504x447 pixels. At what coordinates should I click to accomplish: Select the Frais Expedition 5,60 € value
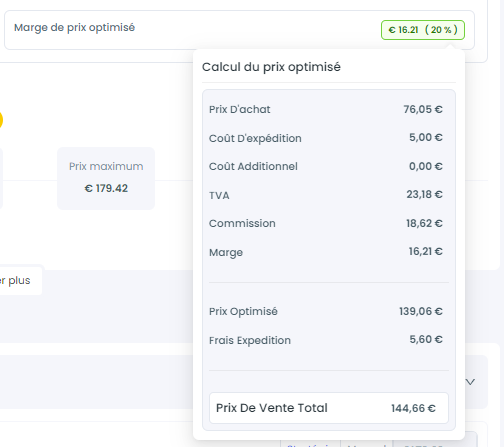426,339
